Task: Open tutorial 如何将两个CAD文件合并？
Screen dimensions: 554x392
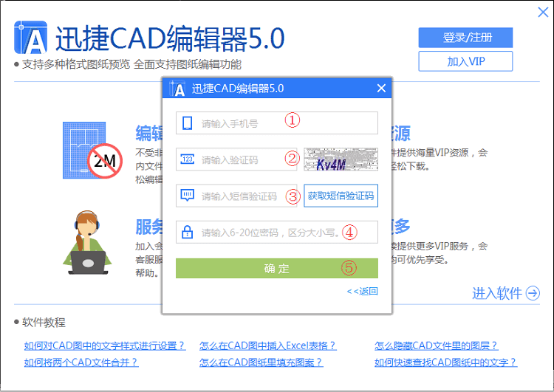Action: click(81, 362)
